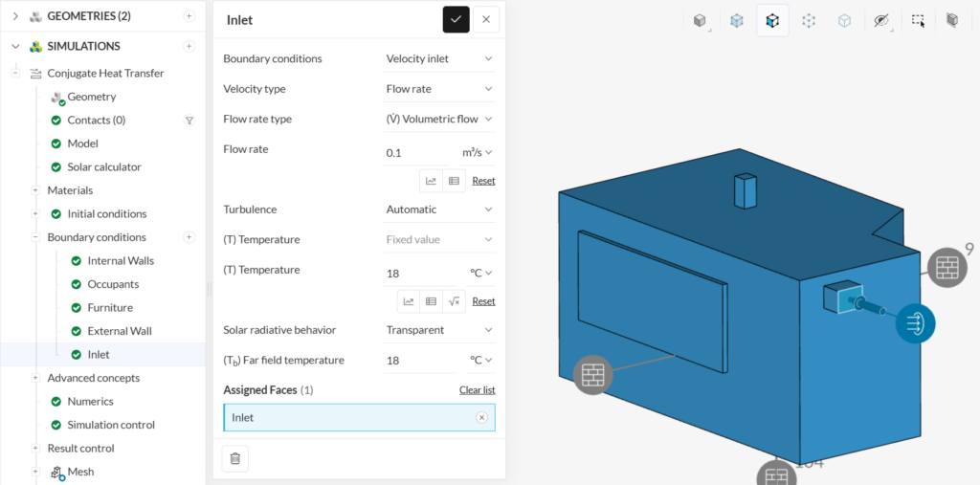Viewport: 980px width, 485px height.
Task: Open temperature formula input icon
Action: (x=454, y=301)
